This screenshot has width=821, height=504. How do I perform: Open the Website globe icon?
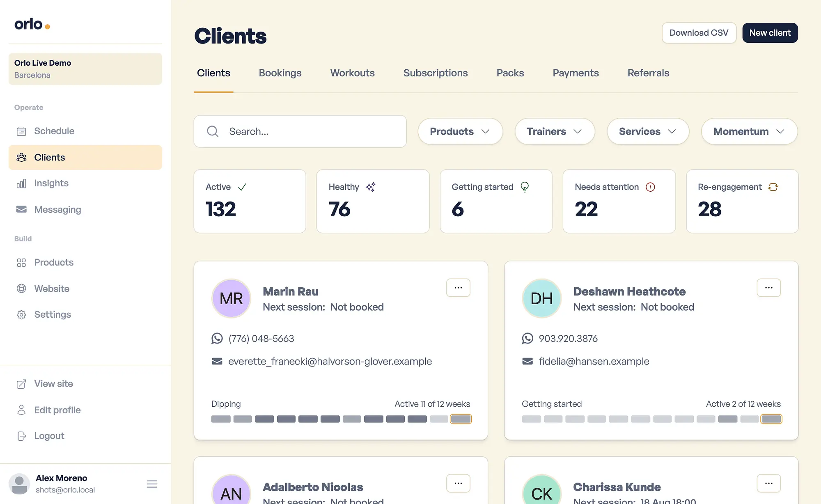[21, 289]
